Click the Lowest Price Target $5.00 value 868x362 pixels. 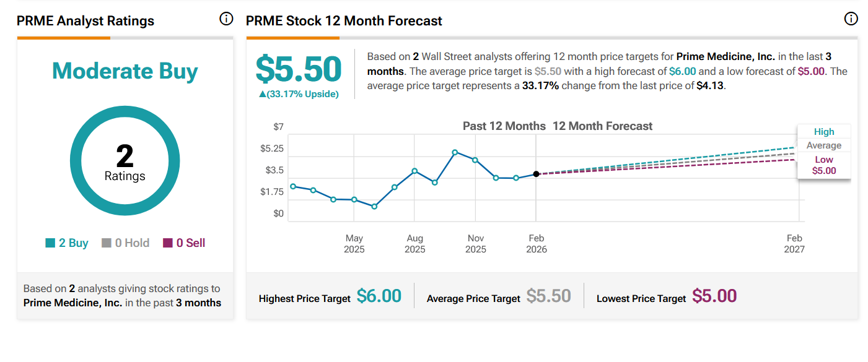click(x=714, y=296)
